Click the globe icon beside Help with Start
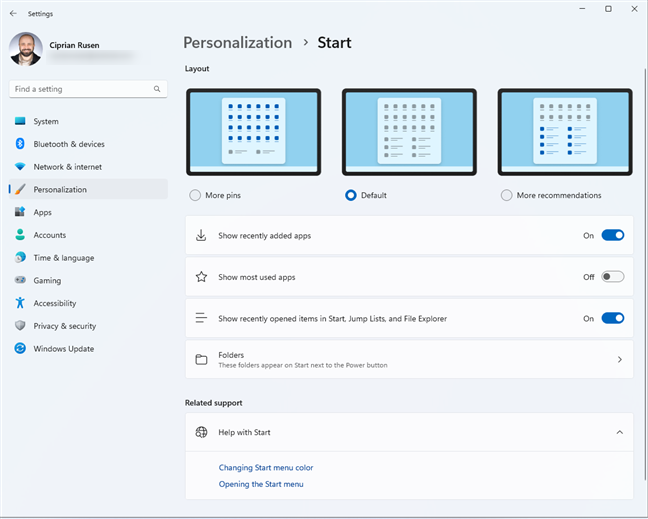 [201, 432]
